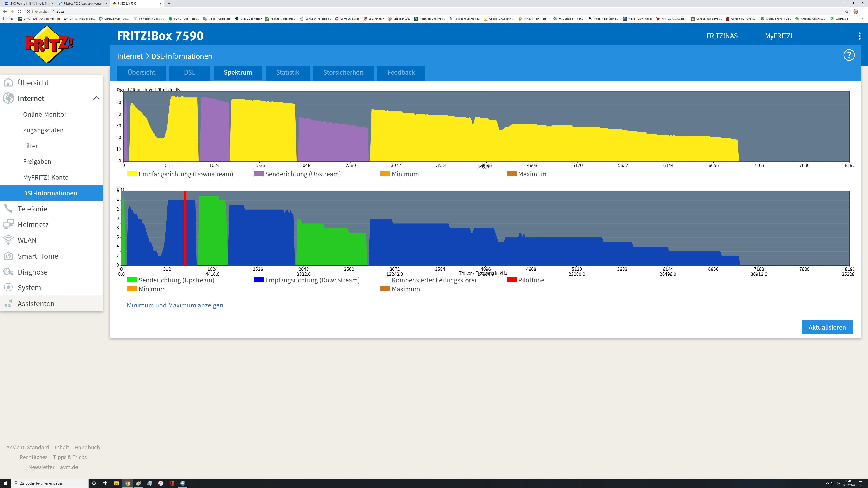Open the help question mark icon
Screen dimensions: 868x488
tap(849, 55)
